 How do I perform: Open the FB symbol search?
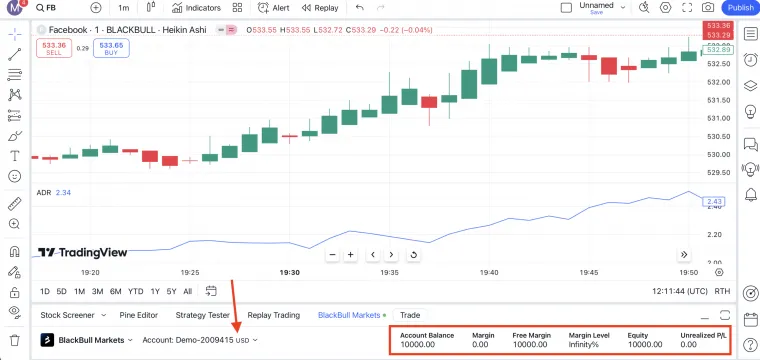46,8
